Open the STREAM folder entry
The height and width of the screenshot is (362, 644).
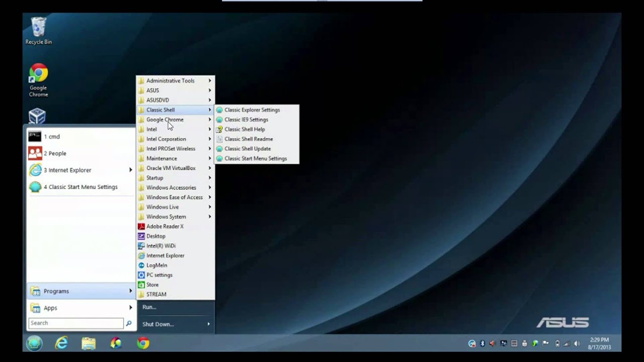click(176, 295)
